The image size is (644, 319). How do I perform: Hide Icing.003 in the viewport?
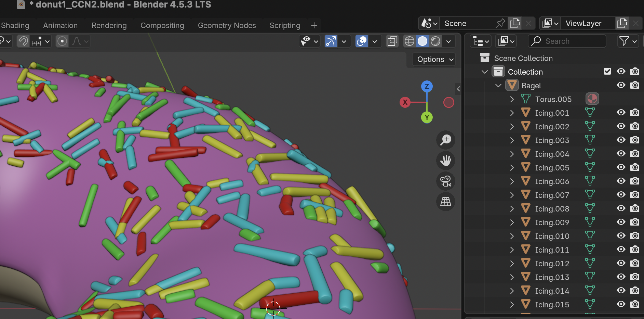[x=621, y=140]
